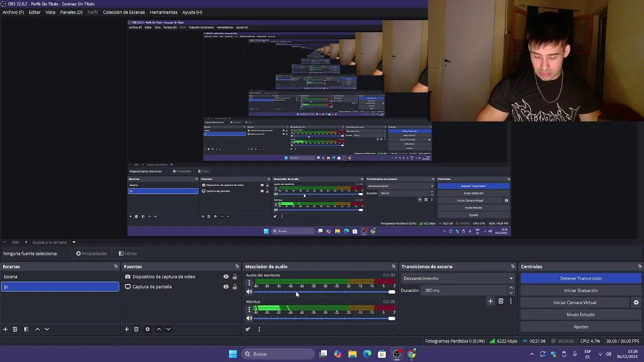Screen dimensions: 644x362
Task: Undock the Escenas panel icon
Action: pos(116,266)
